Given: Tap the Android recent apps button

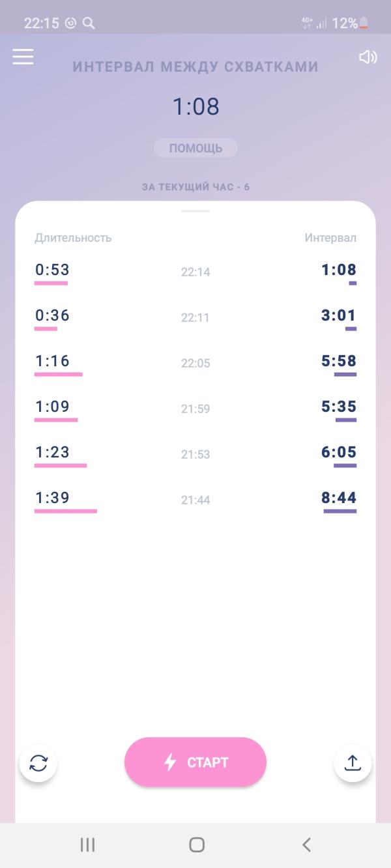Looking at the screenshot, I should tap(87, 845).
